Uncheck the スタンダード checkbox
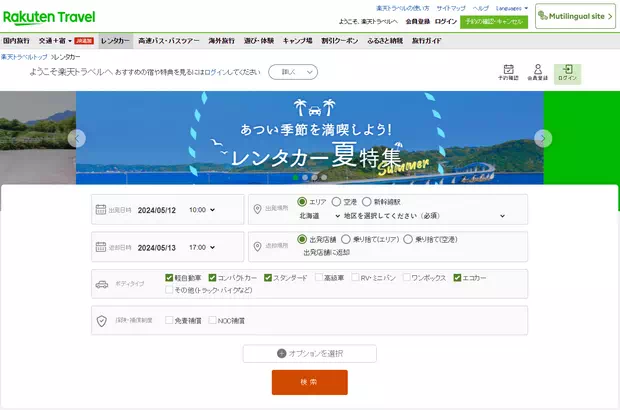The width and height of the screenshot is (620, 410). [x=268, y=278]
